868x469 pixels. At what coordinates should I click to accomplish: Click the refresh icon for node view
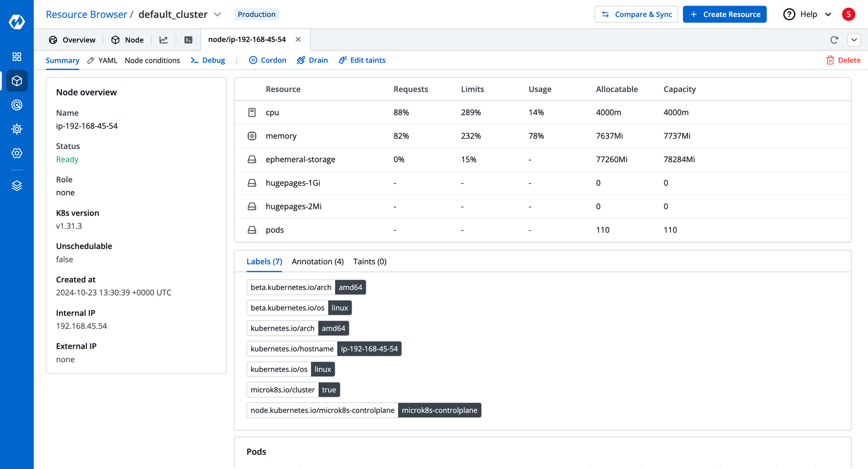[834, 39]
